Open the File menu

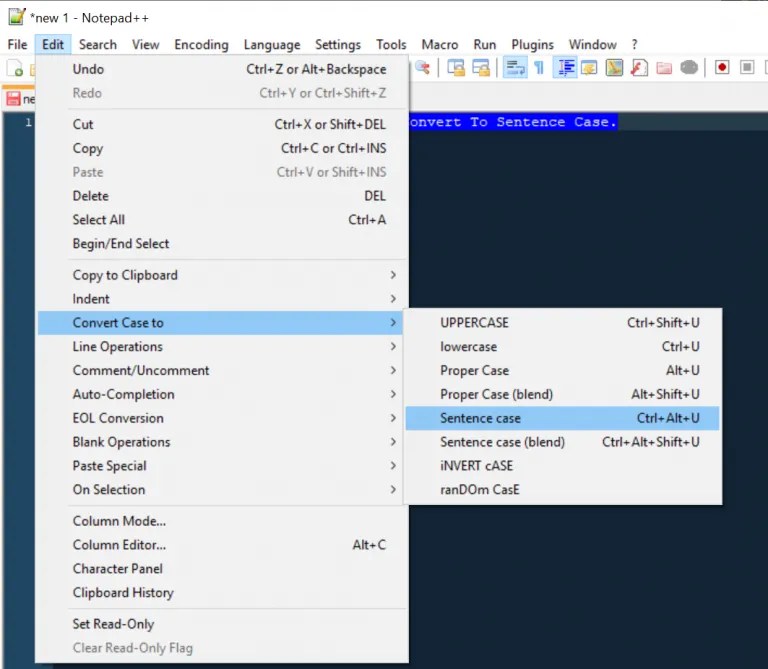18,45
